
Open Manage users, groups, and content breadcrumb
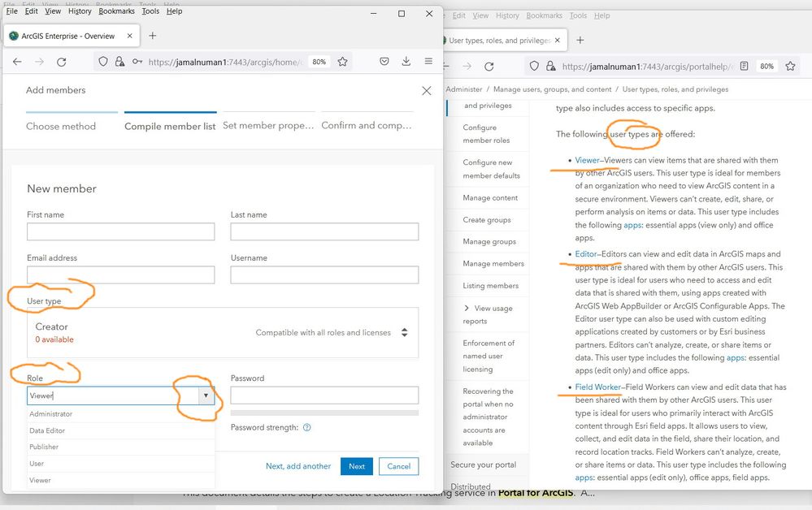[552, 89]
